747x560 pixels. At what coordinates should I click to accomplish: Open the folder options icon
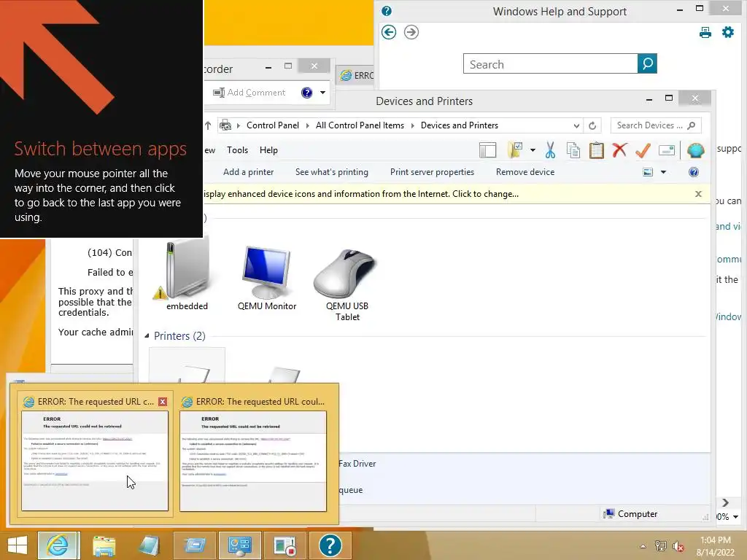[516, 150]
